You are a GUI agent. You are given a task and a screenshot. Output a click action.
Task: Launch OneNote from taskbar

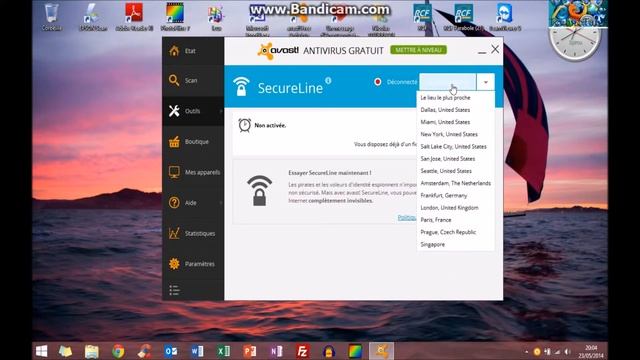[276, 351]
